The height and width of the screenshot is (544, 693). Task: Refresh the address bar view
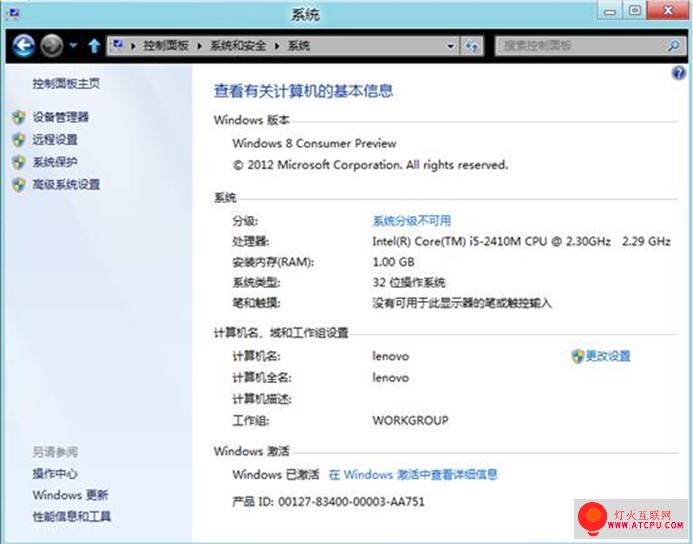[x=472, y=46]
